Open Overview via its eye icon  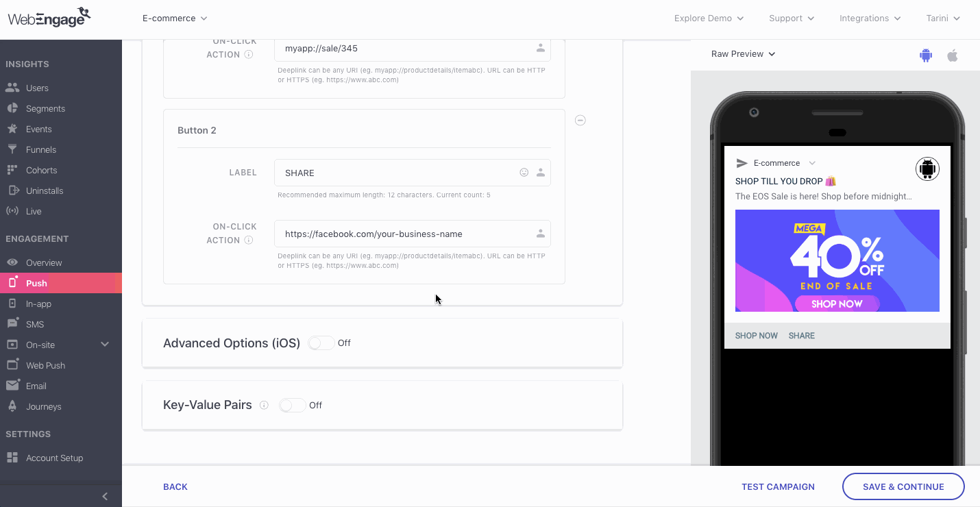(12, 262)
